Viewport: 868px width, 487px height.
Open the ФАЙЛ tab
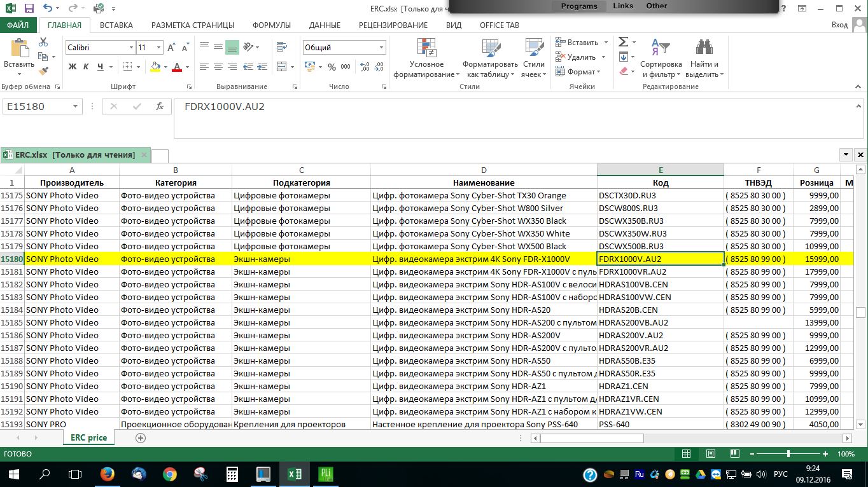click(18, 25)
